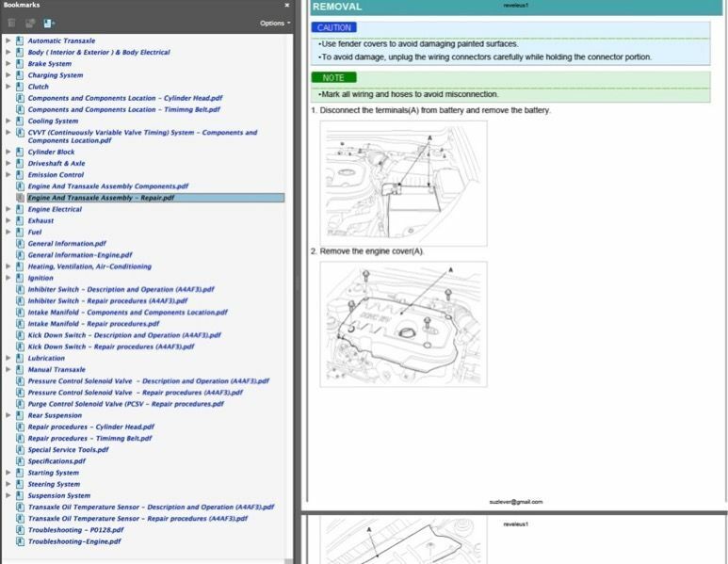Close the Bookmarks panel
This screenshot has height=564, width=728.
click(287, 5)
